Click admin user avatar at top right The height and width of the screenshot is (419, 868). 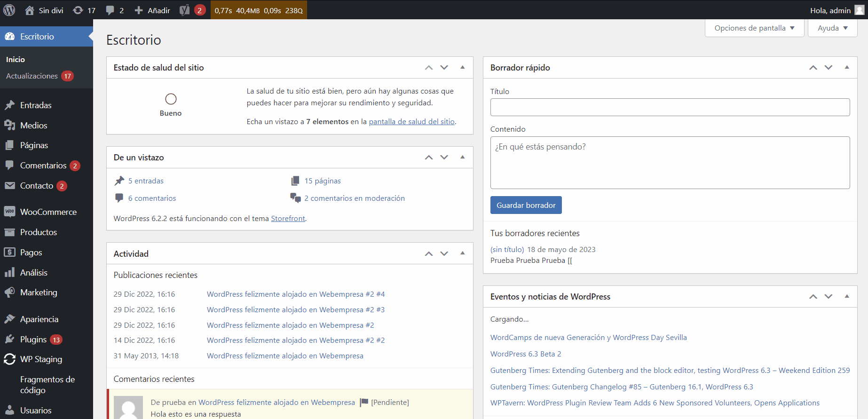(x=859, y=10)
